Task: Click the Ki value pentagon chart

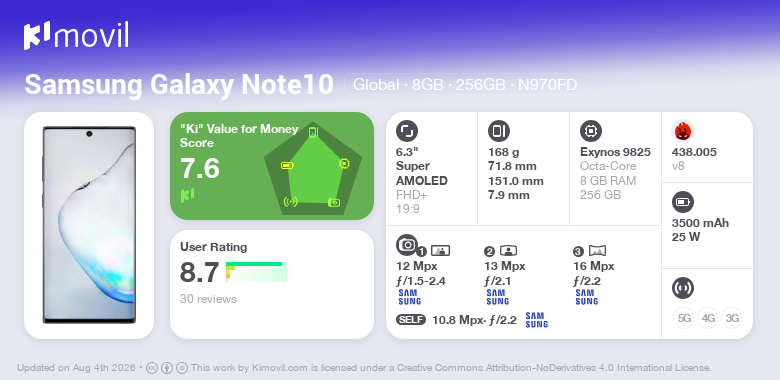Action: pyautogui.click(x=313, y=168)
